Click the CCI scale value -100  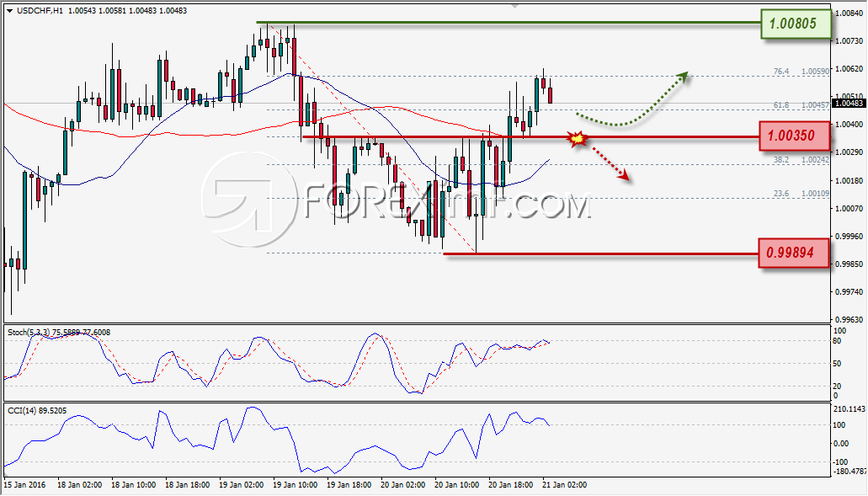click(x=841, y=461)
